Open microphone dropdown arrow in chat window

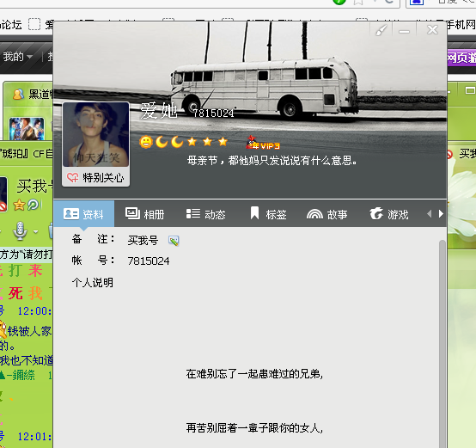coord(36,232)
